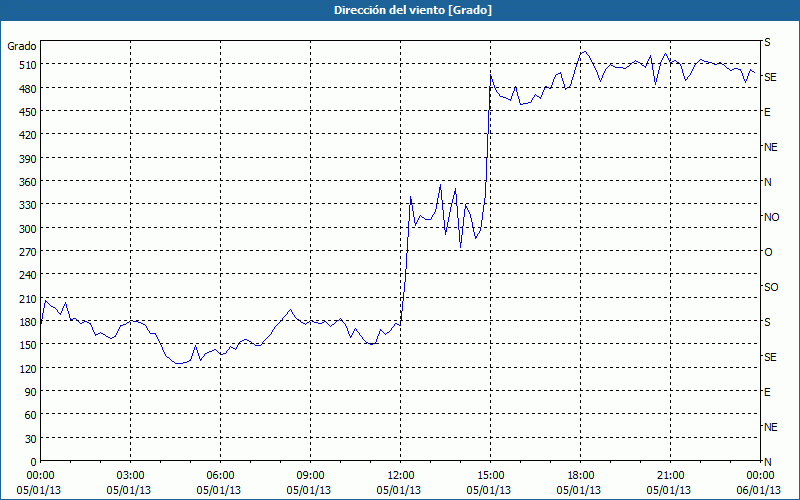The width and height of the screenshot is (800, 500).
Task: Click the 21:00 time axis label
Action: click(670, 476)
